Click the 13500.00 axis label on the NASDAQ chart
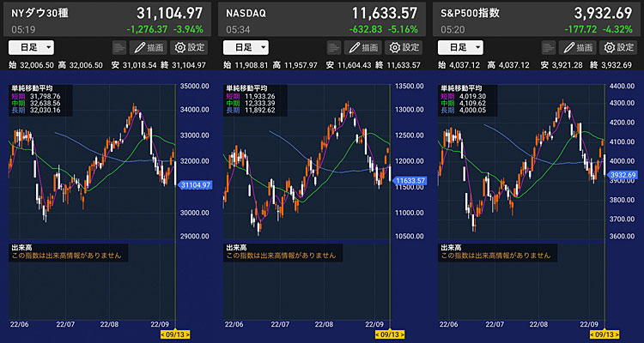Image resolution: width=644 pixels, height=343 pixels. pyautogui.click(x=410, y=86)
